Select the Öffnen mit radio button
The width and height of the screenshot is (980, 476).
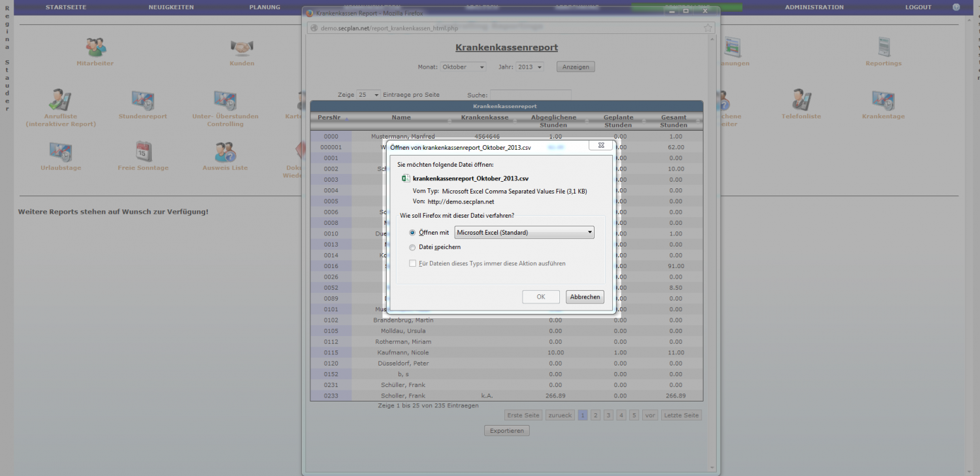tap(412, 233)
